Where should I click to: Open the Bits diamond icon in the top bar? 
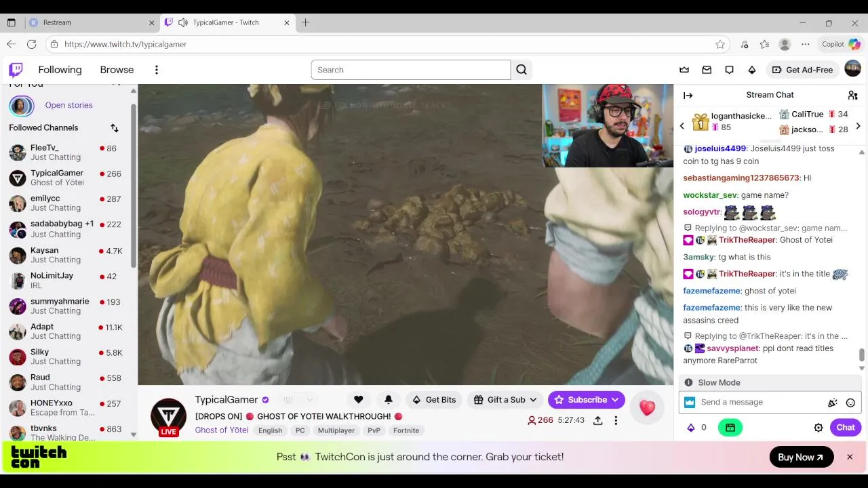click(752, 70)
